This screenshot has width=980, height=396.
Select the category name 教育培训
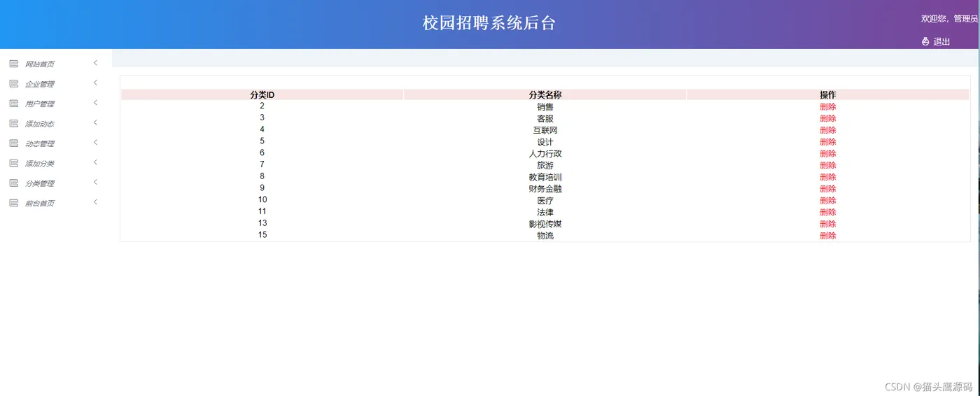(545, 177)
